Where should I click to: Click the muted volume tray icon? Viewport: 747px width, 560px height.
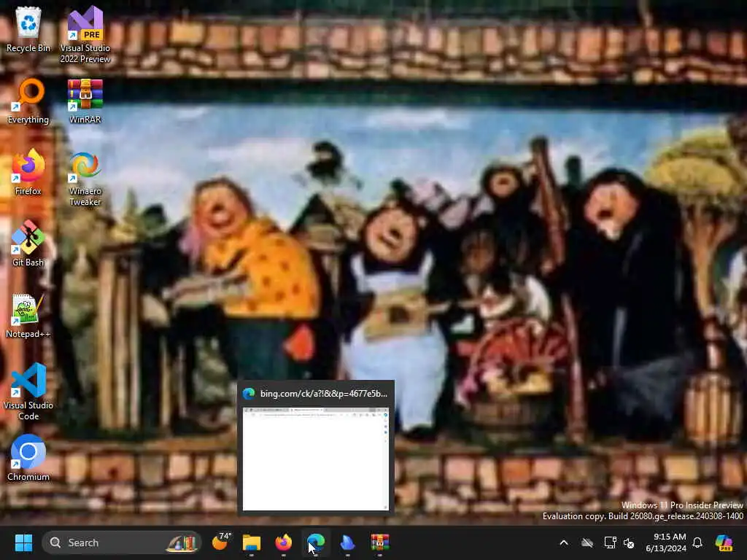tap(629, 542)
